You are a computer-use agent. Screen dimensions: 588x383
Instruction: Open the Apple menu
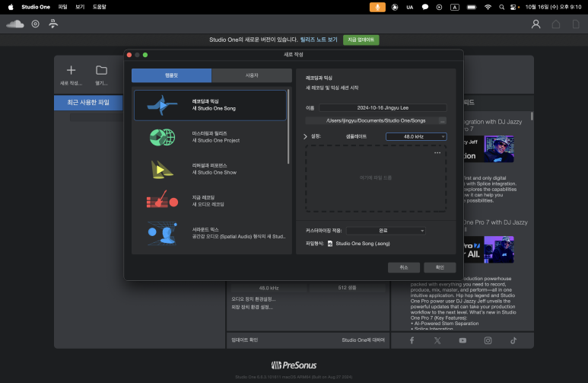click(x=11, y=7)
